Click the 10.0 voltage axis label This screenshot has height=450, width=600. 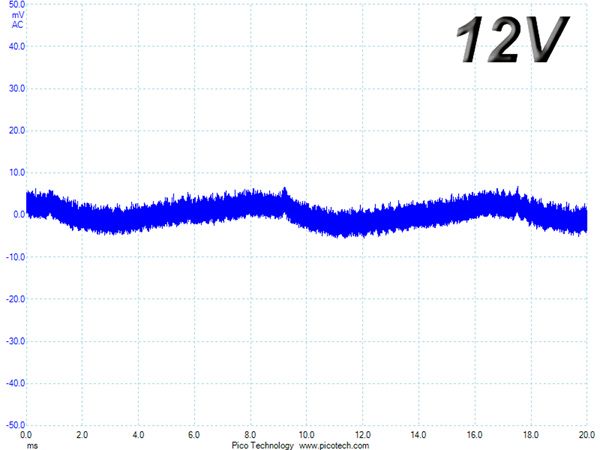(x=17, y=173)
